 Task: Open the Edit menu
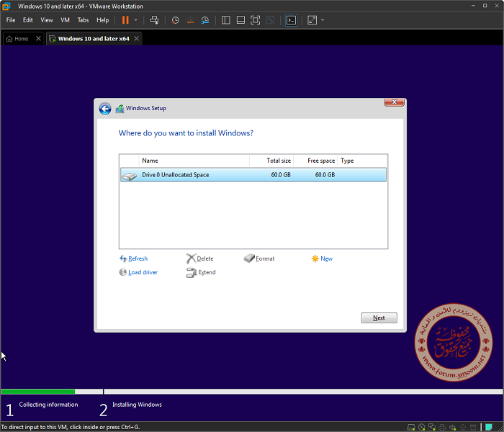(x=27, y=20)
